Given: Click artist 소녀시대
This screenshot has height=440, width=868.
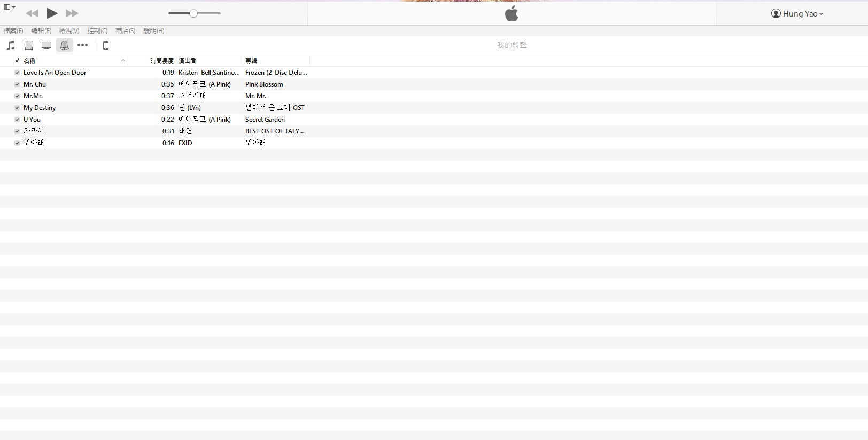Looking at the screenshot, I should (x=192, y=96).
